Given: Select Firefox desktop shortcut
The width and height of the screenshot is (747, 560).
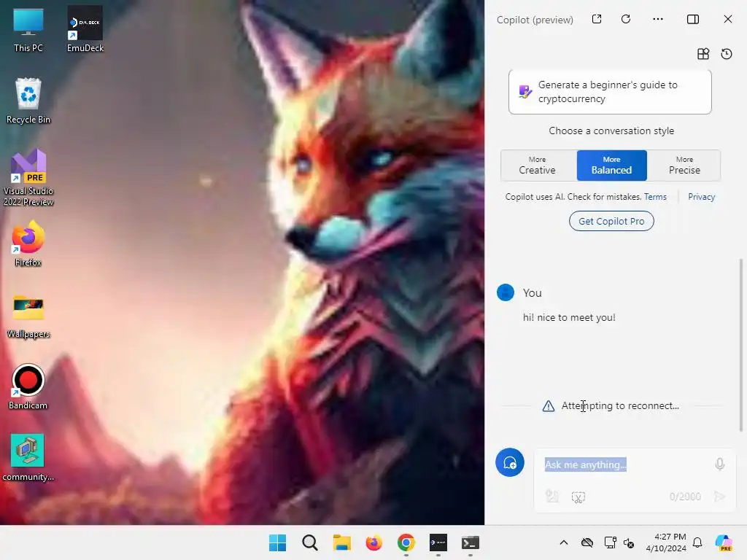Looking at the screenshot, I should (x=28, y=244).
